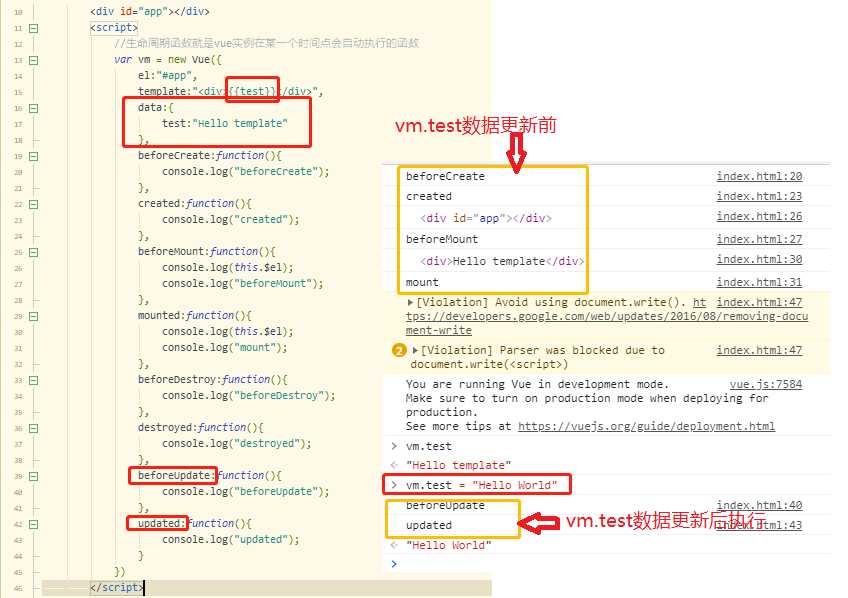
Task: Open the vuejs.org deployment guide link
Action: (x=646, y=426)
